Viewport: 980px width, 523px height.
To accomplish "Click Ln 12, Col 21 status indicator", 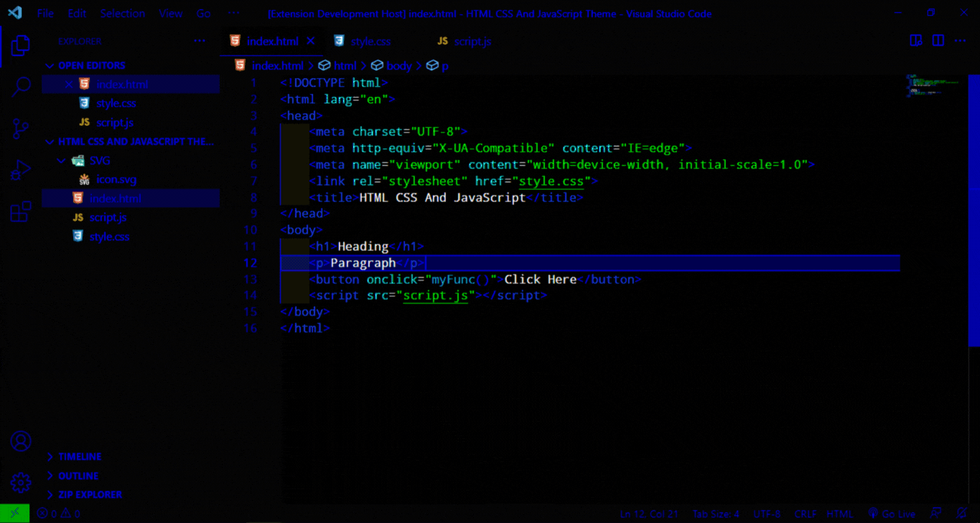I will (649, 514).
